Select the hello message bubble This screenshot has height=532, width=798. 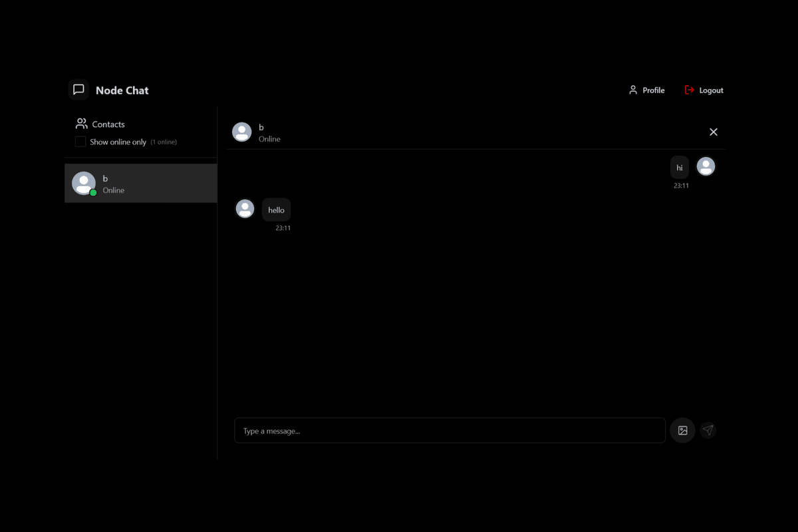276,209
